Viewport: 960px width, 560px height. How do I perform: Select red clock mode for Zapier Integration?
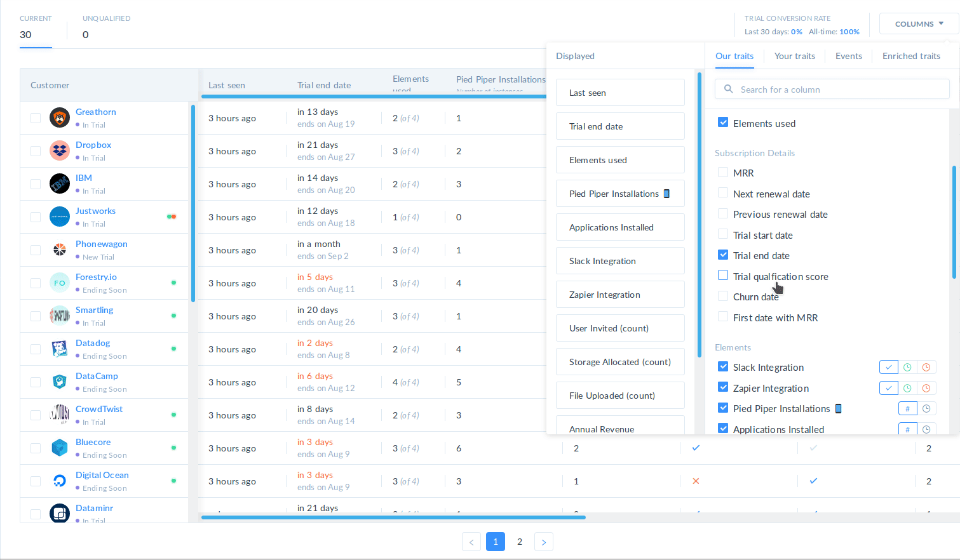point(926,388)
